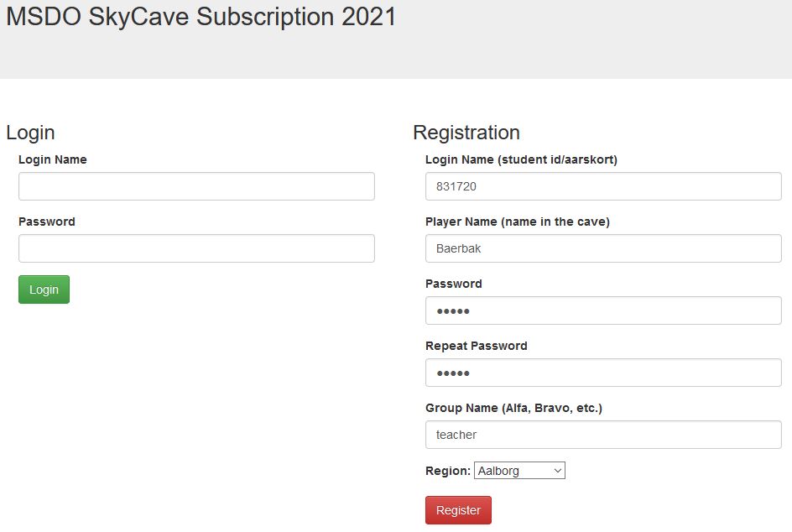Click the student id field containing 831720
Image resolution: width=792 pixels, height=532 pixels.
point(603,186)
